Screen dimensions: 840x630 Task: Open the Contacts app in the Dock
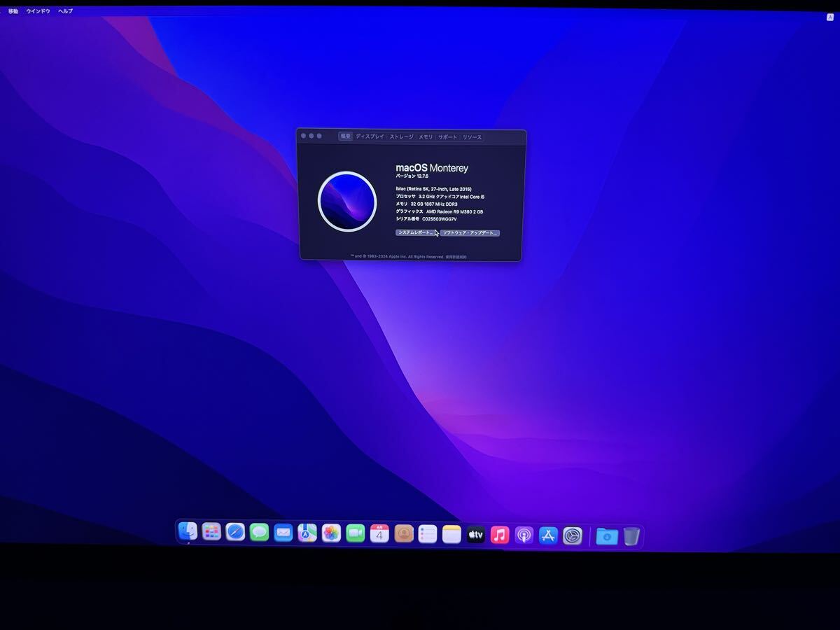(x=404, y=534)
